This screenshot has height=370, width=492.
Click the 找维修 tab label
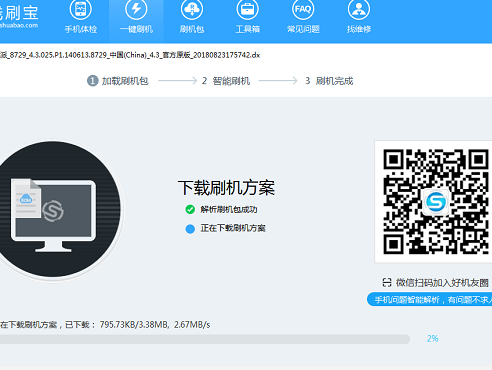[359, 29]
